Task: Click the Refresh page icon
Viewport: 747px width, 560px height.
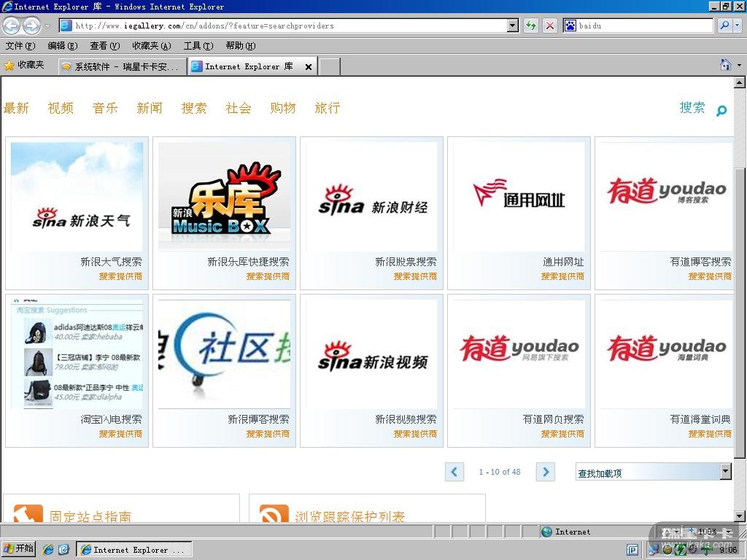Action: (530, 26)
